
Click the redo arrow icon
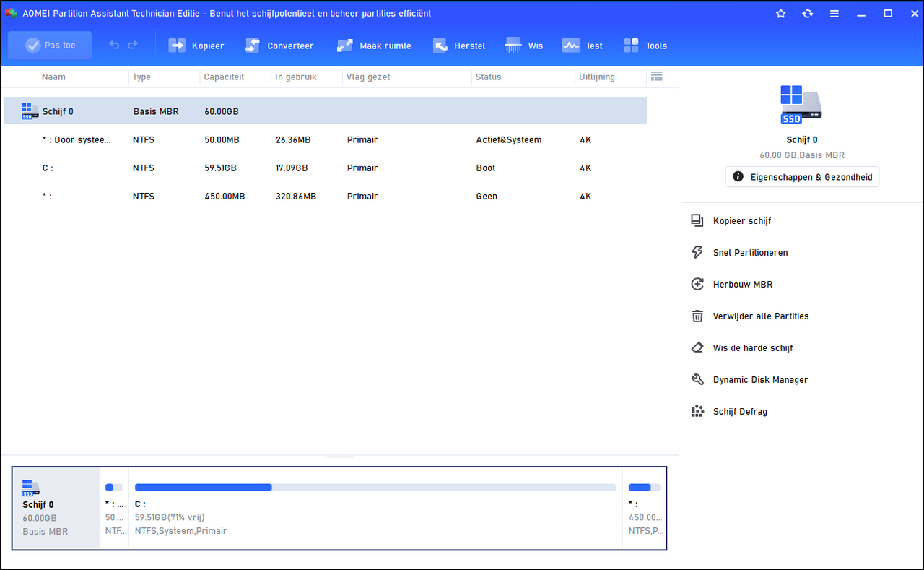click(x=133, y=45)
